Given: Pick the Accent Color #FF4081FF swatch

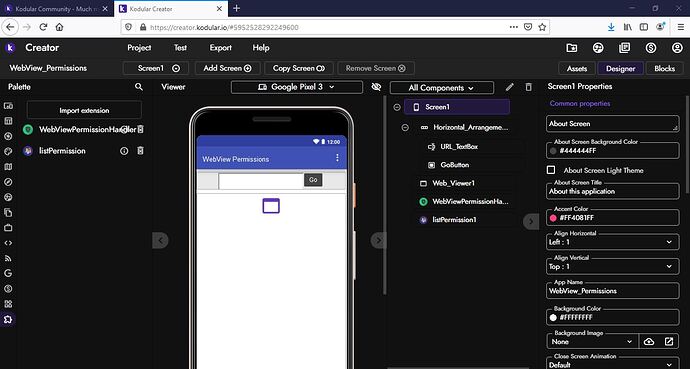Looking at the screenshot, I should [x=553, y=218].
